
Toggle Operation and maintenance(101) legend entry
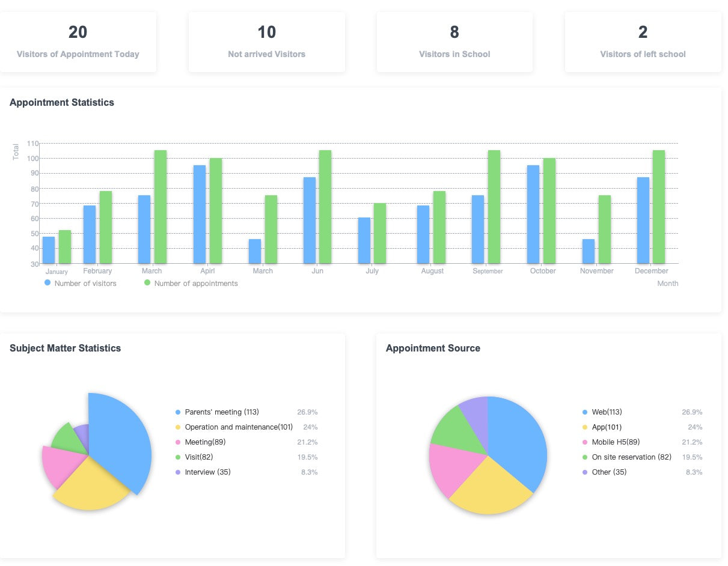pyautogui.click(x=234, y=427)
